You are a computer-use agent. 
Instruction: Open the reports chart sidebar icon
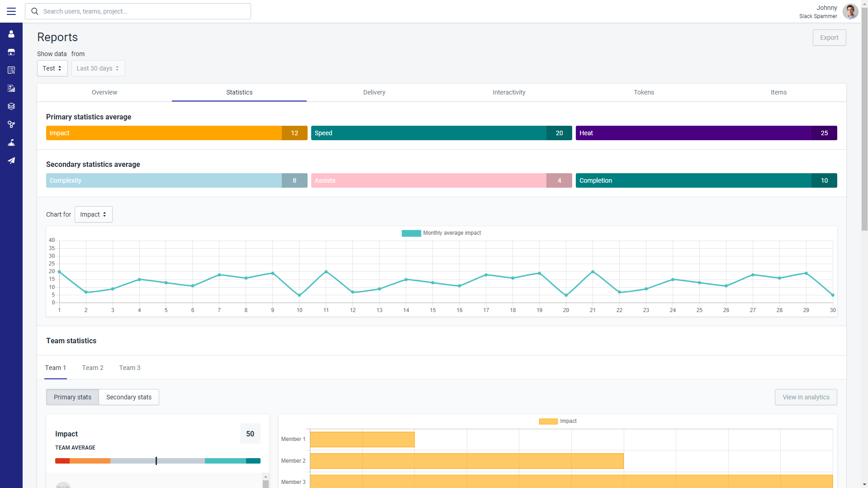click(x=11, y=88)
